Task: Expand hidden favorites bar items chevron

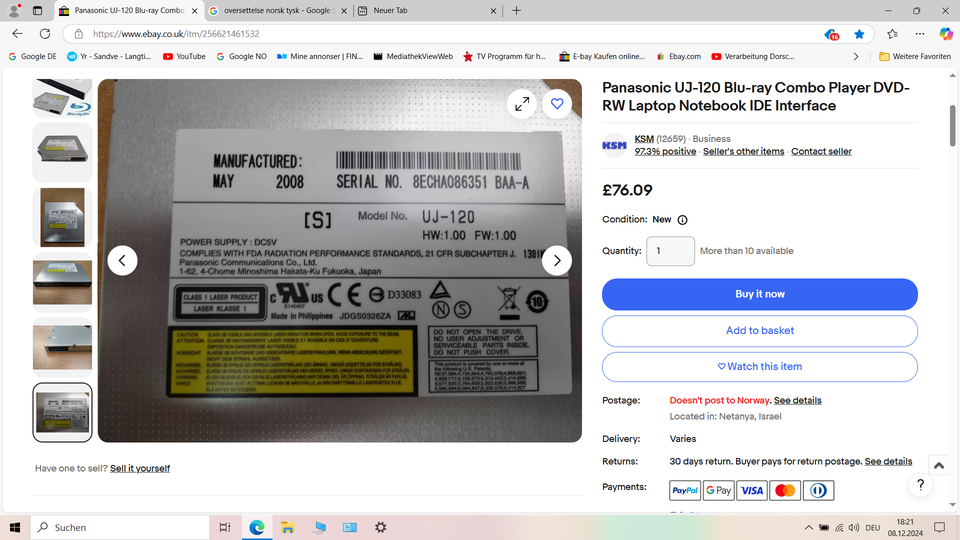Action: pyautogui.click(x=856, y=56)
